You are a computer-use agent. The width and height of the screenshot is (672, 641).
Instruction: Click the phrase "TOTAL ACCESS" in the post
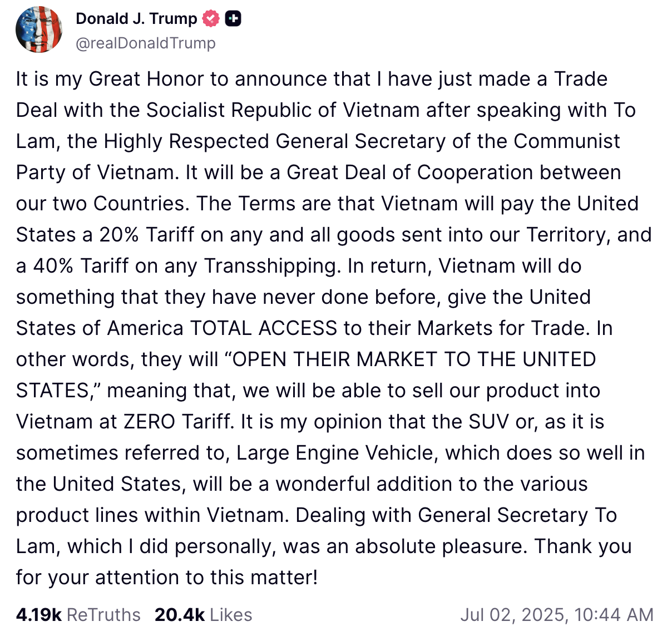[264, 328]
